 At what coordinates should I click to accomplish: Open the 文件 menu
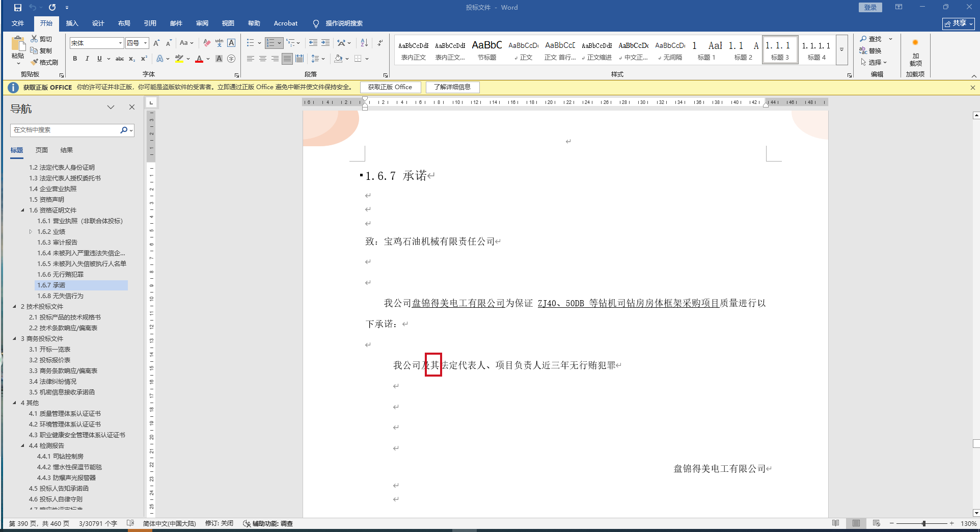tap(18, 23)
